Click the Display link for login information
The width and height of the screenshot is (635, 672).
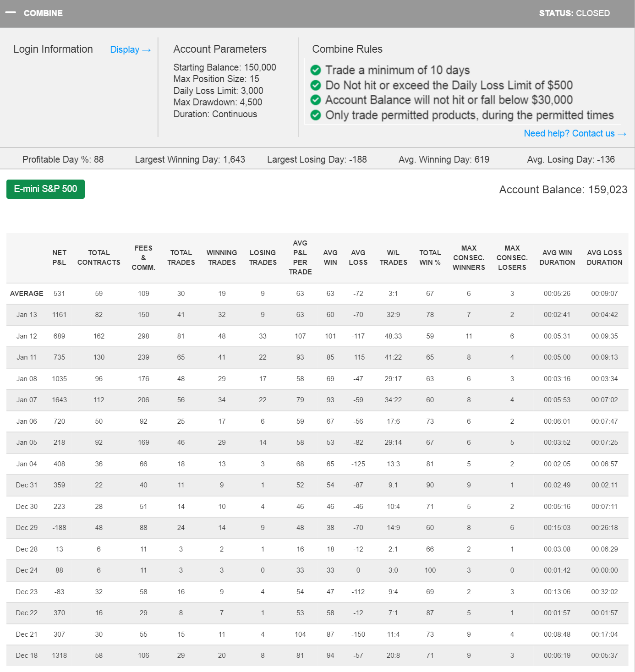tap(130, 49)
